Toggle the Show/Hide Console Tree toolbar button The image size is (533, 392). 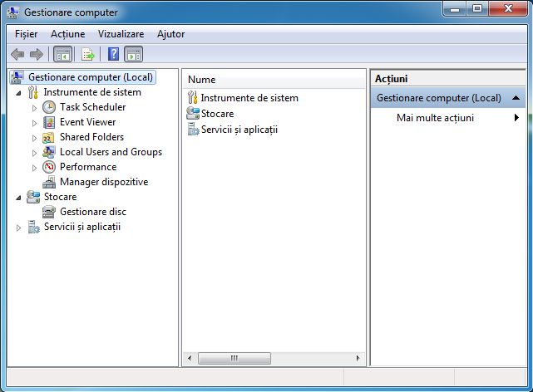tap(63, 54)
